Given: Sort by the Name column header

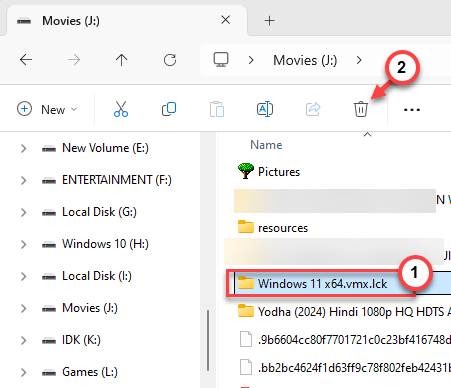Looking at the screenshot, I should point(266,145).
